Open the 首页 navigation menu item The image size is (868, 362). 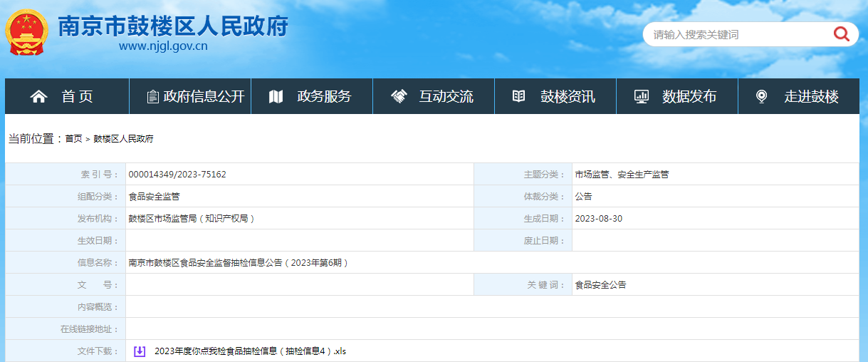67,96
